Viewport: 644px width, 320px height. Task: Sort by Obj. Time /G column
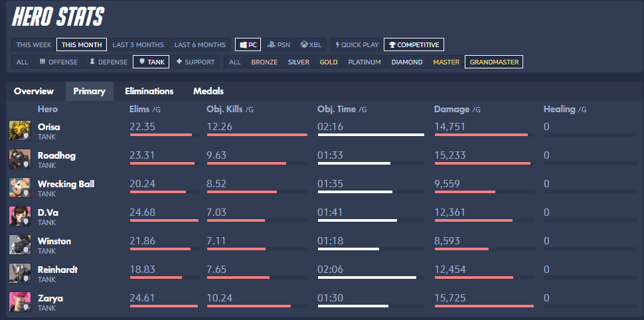(342, 110)
